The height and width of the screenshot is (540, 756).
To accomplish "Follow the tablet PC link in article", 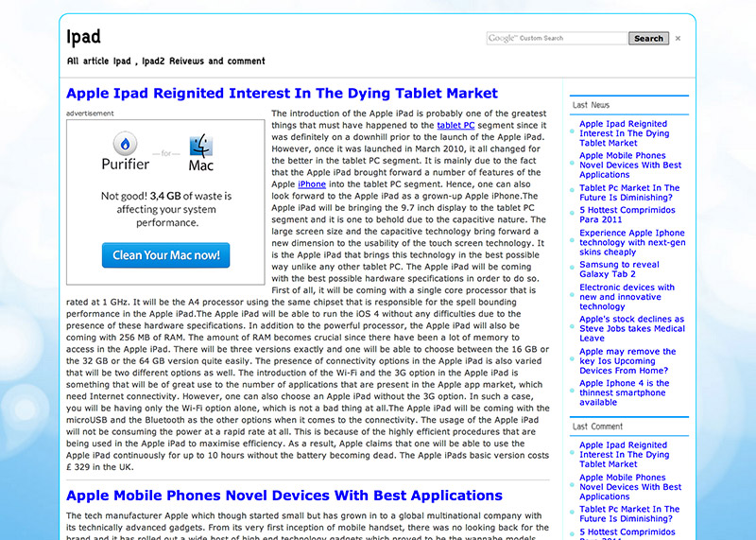I will [x=455, y=125].
